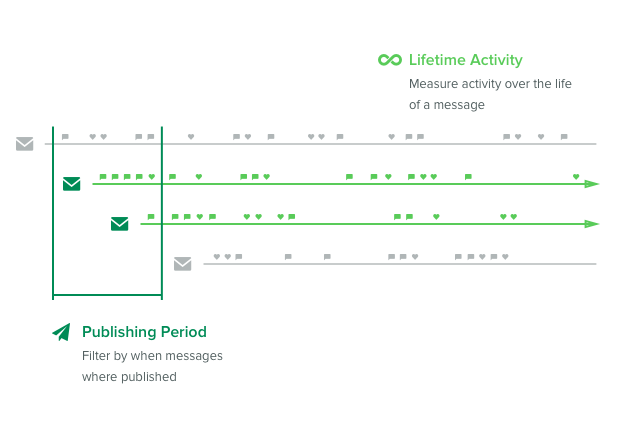Click the arrowhead ending the second green timeline
The image size is (618, 439).
(x=592, y=224)
